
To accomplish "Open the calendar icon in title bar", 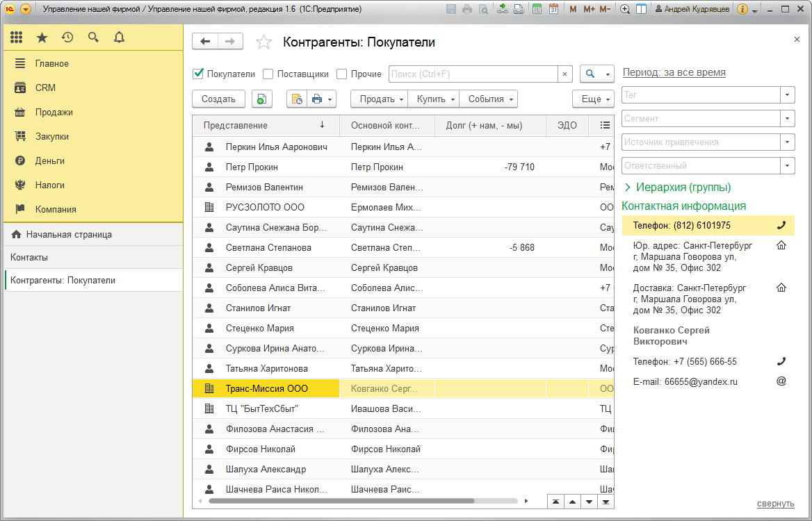I will click(x=553, y=9).
